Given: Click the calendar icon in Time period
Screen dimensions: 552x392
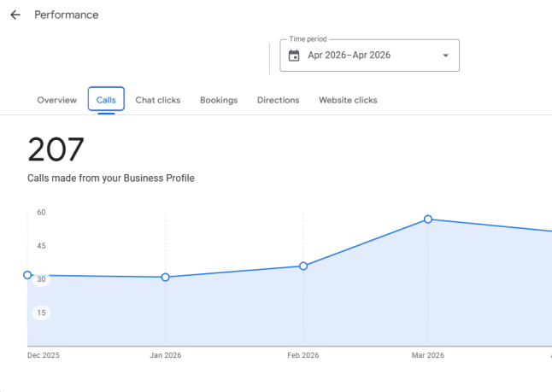Looking at the screenshot, I should [x=294, y=56].
